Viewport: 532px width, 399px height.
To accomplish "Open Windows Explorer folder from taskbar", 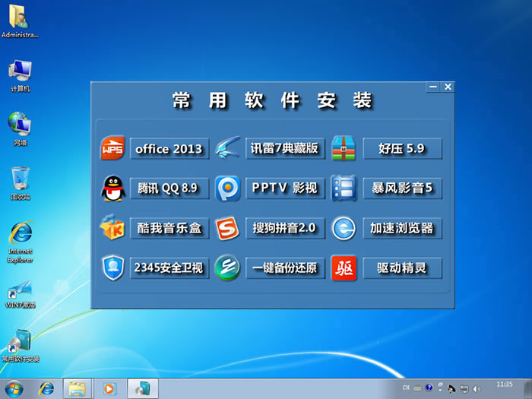I will [77, 388].
